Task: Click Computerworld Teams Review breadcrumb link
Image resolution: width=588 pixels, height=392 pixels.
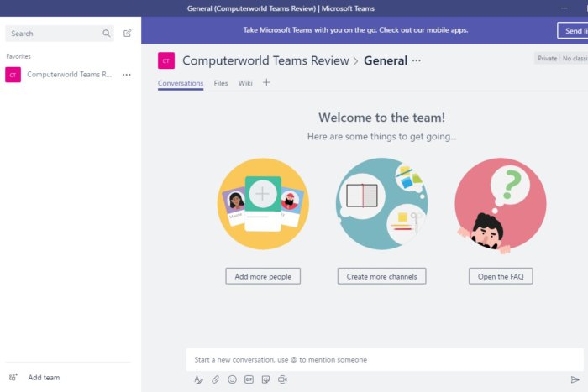Action: (x=265, y=60)
